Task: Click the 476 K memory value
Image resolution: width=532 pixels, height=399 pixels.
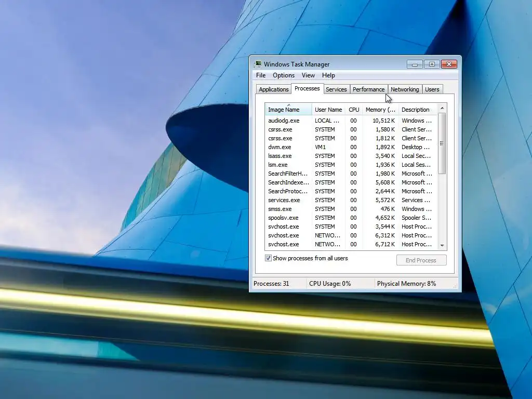Action: click(388, 209)
